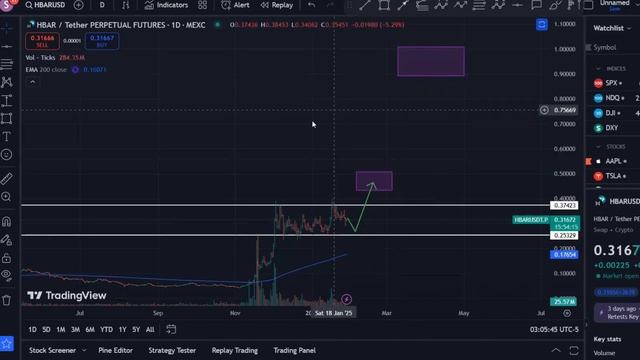The height and width of the screenshot is (360, 640).
Task: Open indicator templates grid icon
Action: point(202,5)
